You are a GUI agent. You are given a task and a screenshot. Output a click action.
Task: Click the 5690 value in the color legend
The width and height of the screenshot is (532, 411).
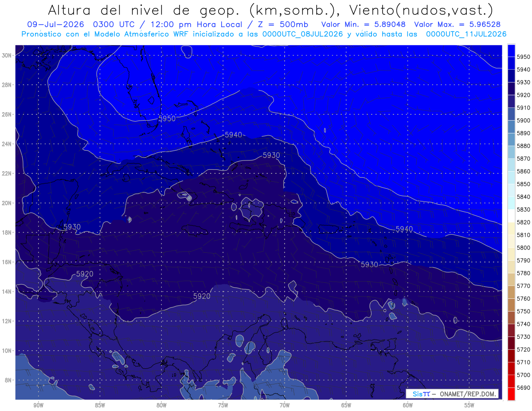click(x=524, y=388)
